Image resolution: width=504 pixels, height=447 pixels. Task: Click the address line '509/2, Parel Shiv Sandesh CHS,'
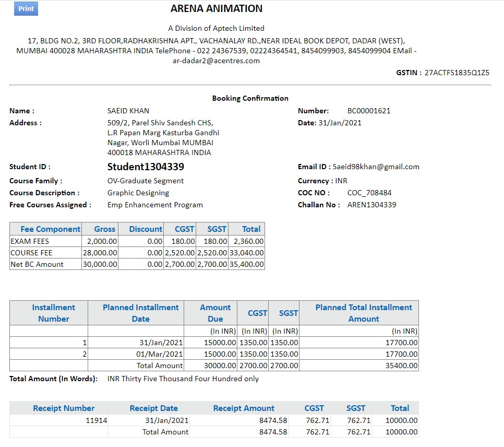pyautogui.click(x=160, y=123)
